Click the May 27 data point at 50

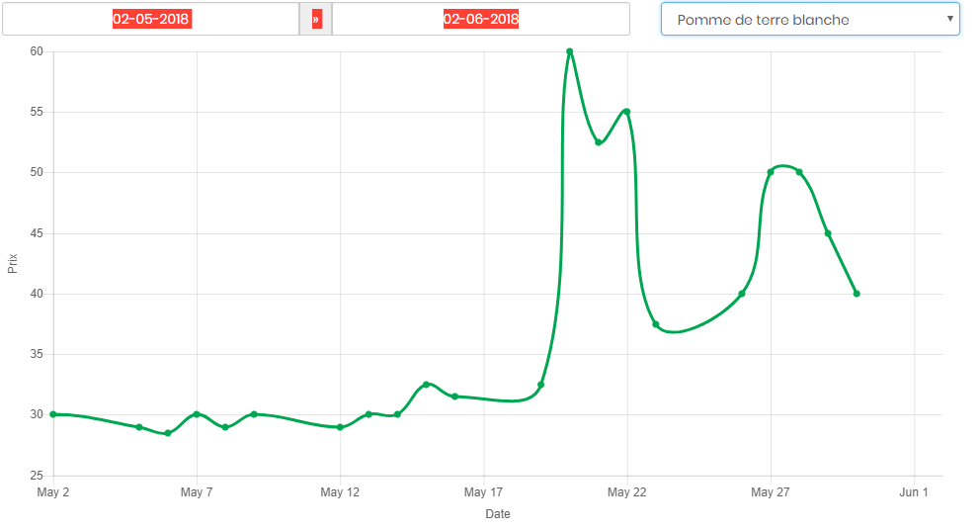pyautogui.click(x=771, y=172)
